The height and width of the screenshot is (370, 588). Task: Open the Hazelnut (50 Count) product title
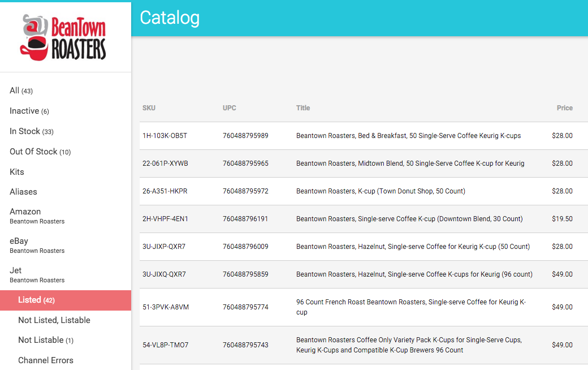(x=413, y=247)
